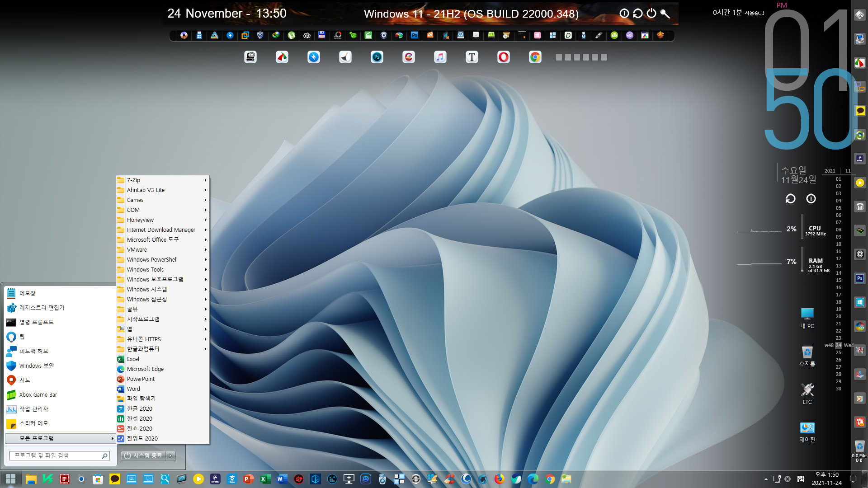The height and width of the screenshot is (488, 868).
Task: Click the refresh icon in the sidebar widget
Action: tap(790, 199)
